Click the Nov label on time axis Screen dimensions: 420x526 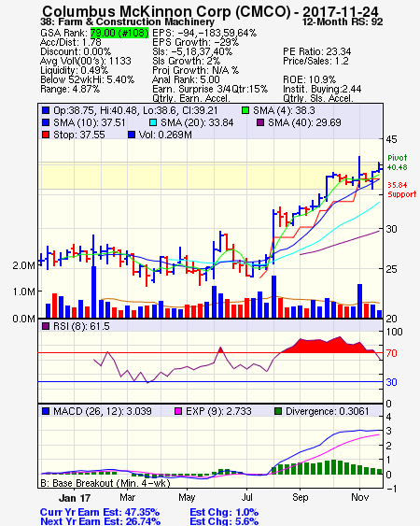(x=360, y=497)
